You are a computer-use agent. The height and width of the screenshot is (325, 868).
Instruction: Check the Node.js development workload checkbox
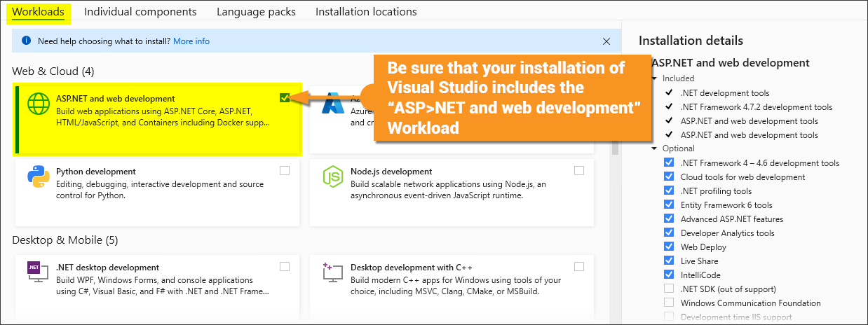(578, 170)
